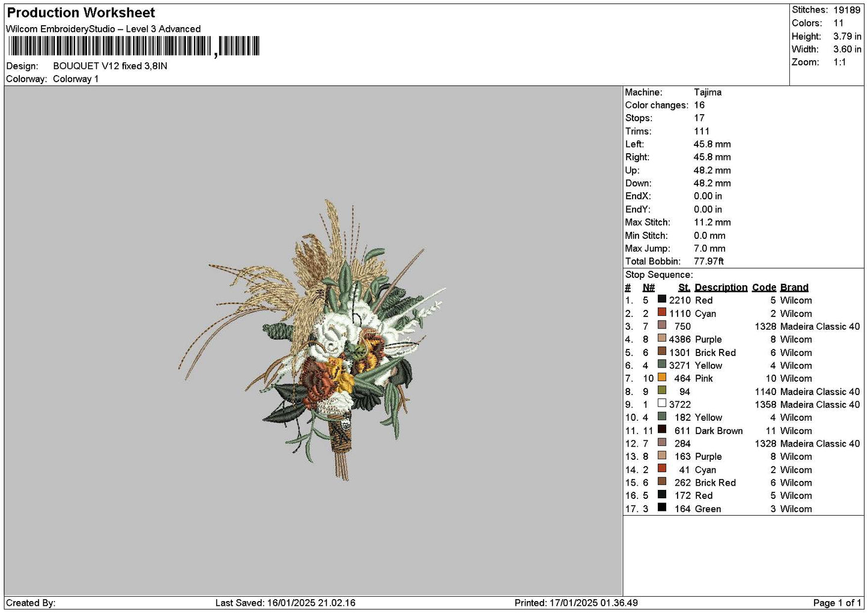Click 'Brick Red' in stop 5 row
Screen dimensions: 868x613
tap(715, 353)
